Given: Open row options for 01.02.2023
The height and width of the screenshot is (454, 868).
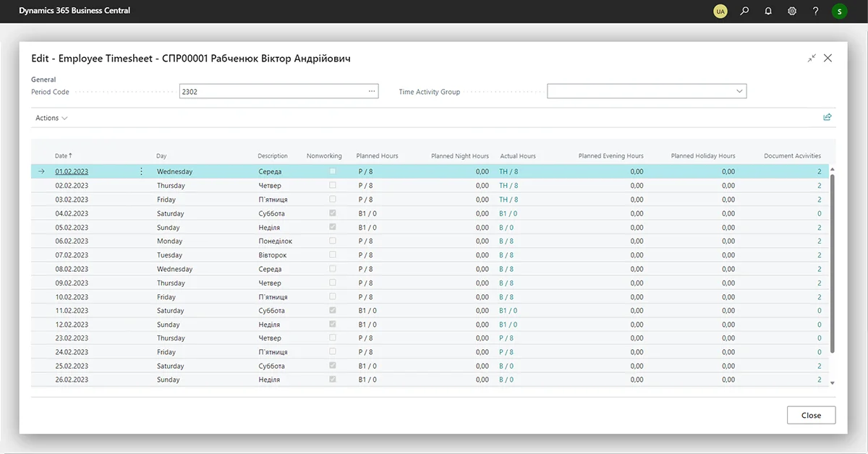Looking at the screenshot, I should tap(141, 171).
